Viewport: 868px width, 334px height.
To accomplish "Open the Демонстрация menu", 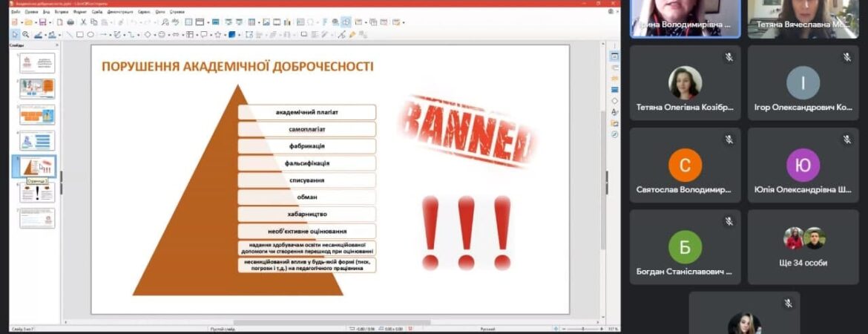I will (121, 11).
